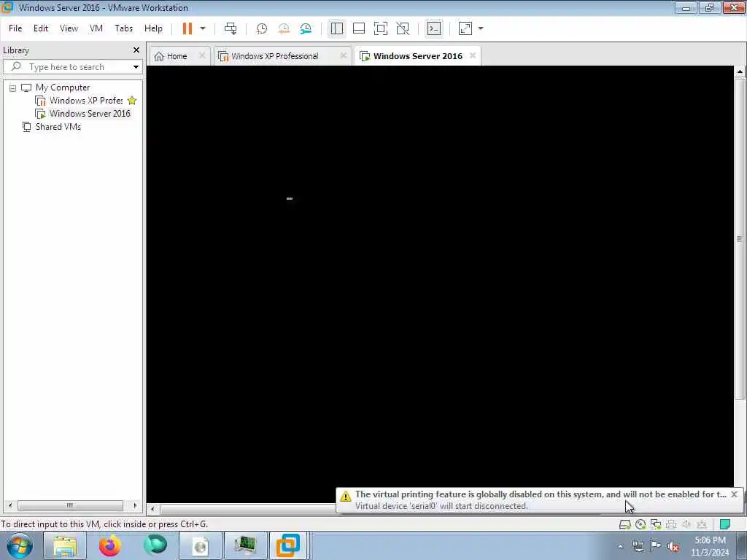
Task: Click the green sphere taskbar app icon
Action: (155, 545)
